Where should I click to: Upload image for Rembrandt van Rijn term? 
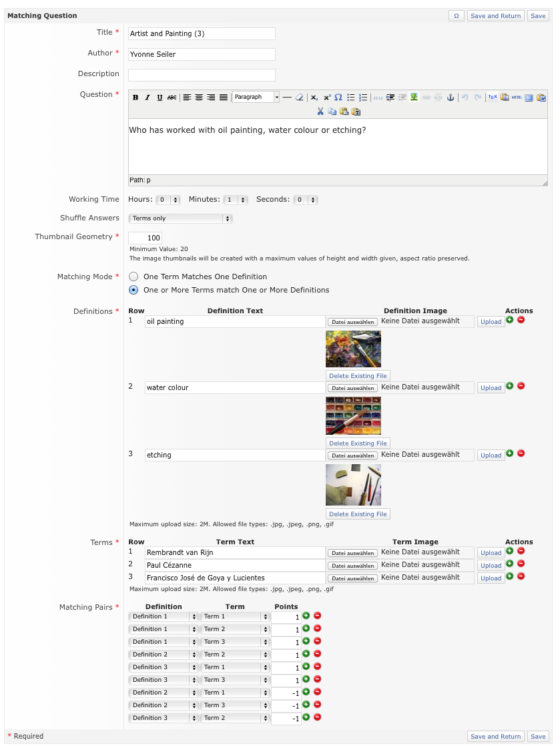click(x=491, y=553)
